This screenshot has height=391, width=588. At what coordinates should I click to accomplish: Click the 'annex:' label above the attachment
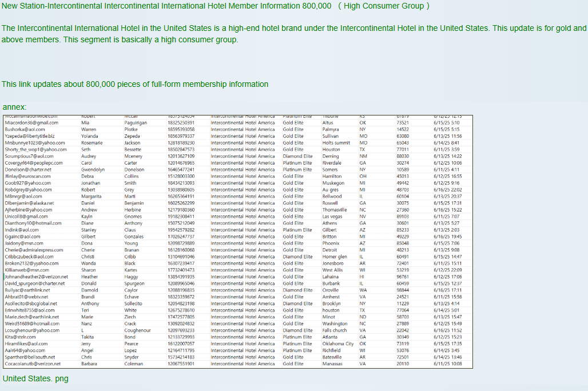[15, 107]
